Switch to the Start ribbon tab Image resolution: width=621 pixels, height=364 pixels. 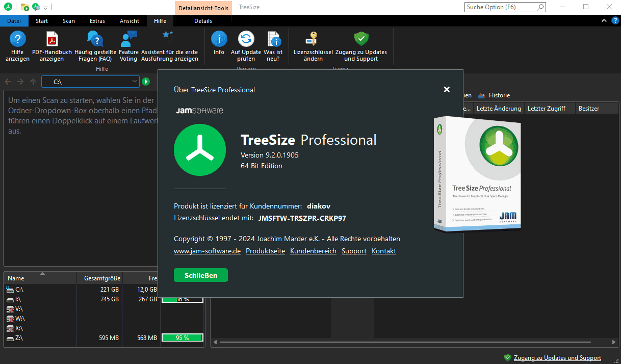tap(42, 21)
